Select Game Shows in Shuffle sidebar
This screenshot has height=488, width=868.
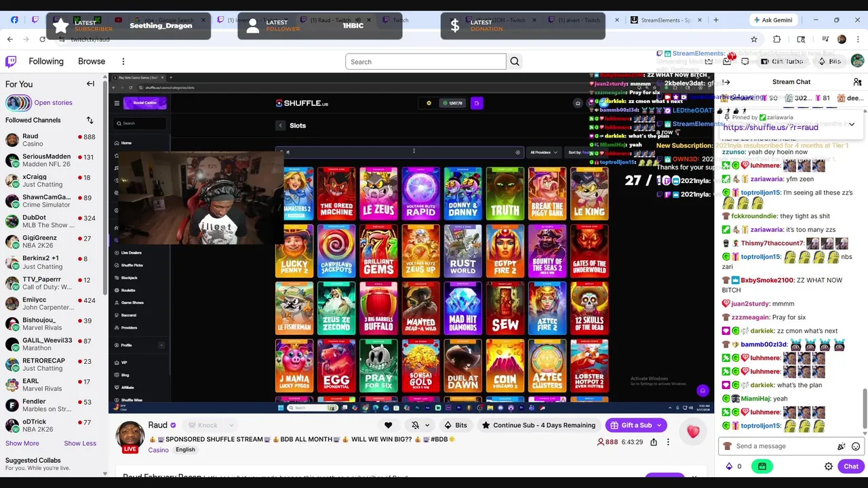132,302
